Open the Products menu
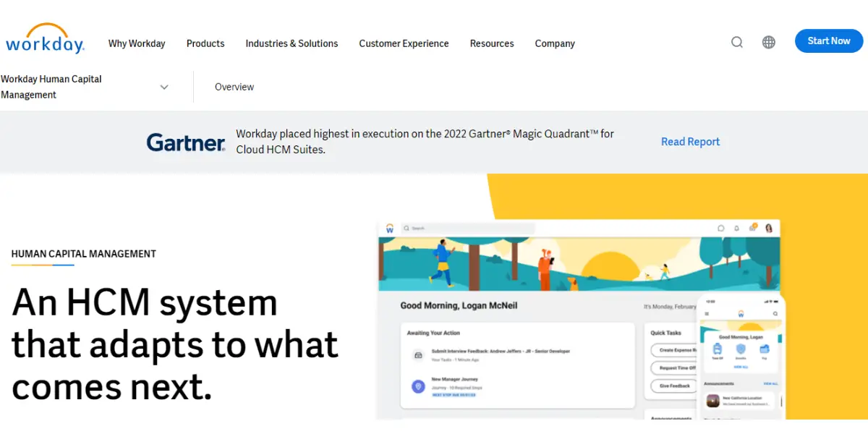 click(x=205, y=43)
